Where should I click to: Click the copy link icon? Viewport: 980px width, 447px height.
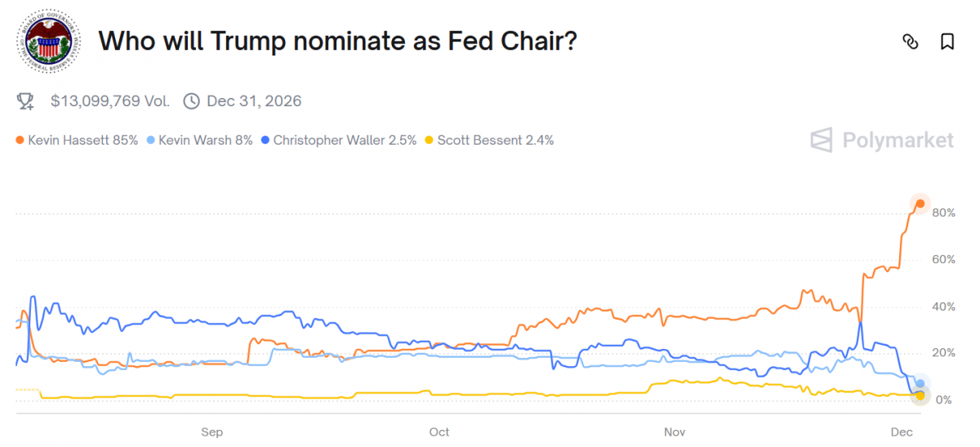(911, 42)
